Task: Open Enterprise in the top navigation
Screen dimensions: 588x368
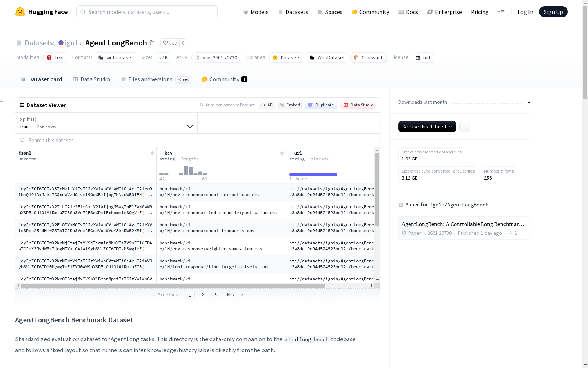Action: click(445, 12)
